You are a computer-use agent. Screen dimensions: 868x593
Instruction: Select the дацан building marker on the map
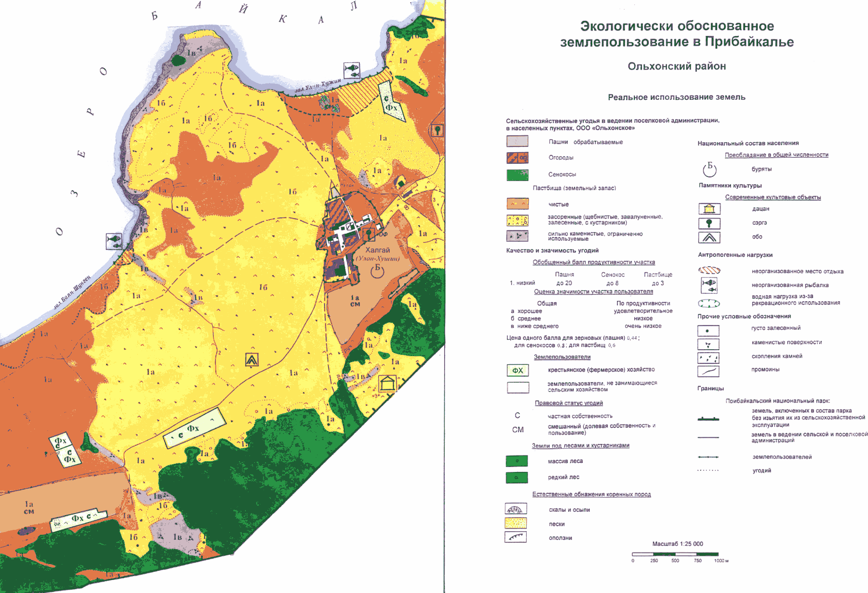[387, 383]
